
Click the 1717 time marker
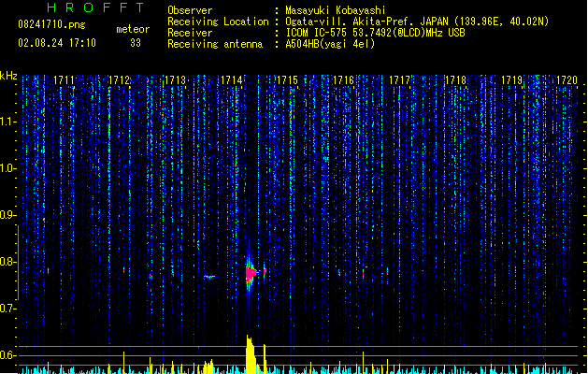point(399,80)
